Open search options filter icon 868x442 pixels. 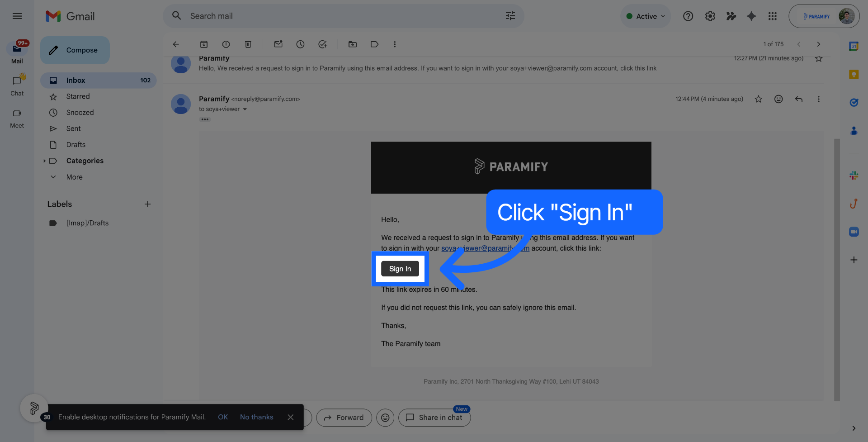point(510,16)
